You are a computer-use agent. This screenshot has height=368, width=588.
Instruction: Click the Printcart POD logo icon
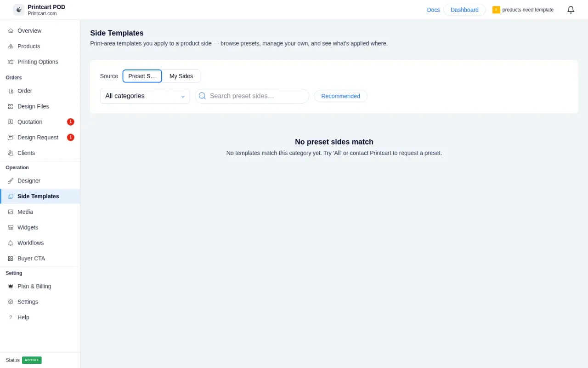(19, 10)
